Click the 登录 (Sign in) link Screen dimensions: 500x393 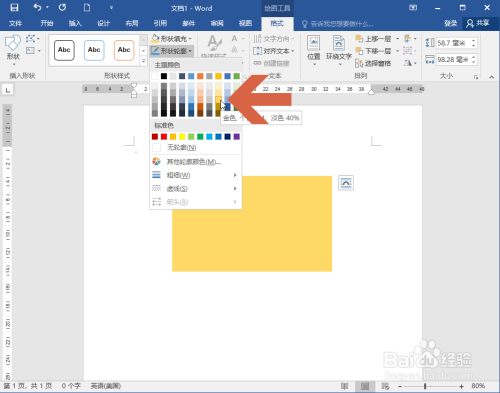tap(450, 23)
